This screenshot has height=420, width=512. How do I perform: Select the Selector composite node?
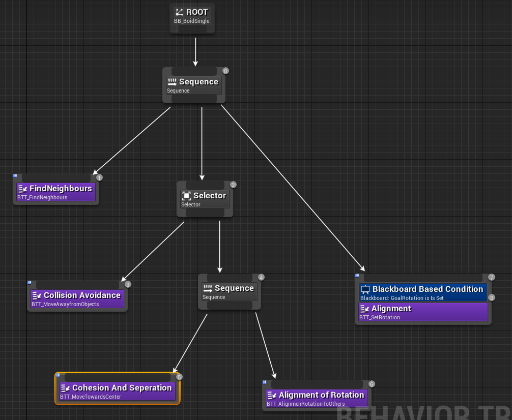[x=205, y=199]
